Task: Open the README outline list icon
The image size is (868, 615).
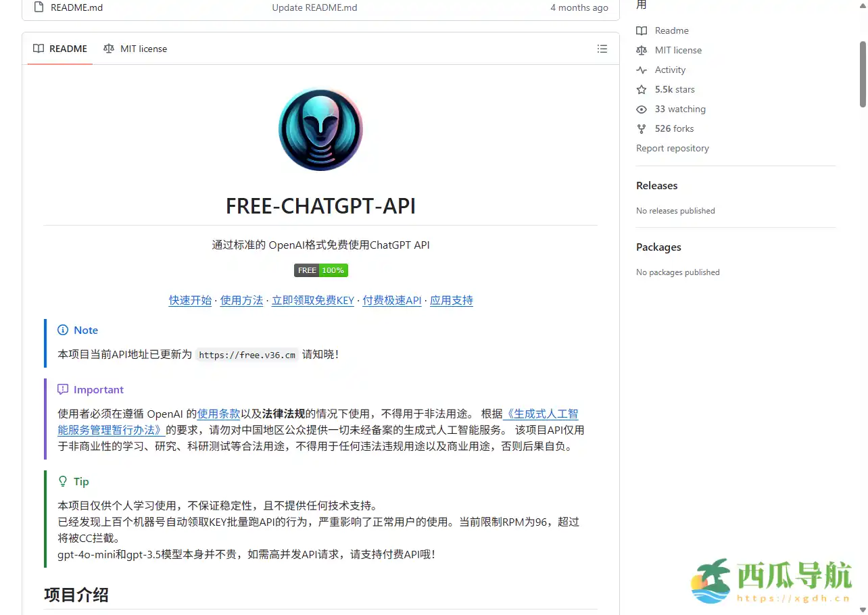Action: (602, 49)
